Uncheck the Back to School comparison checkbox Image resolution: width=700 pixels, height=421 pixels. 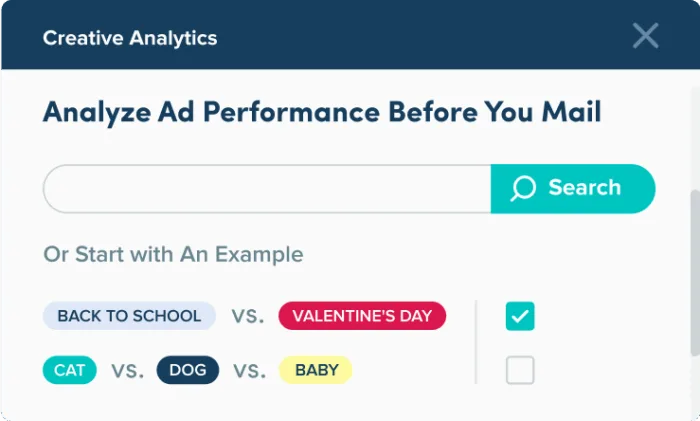point(520,316)
